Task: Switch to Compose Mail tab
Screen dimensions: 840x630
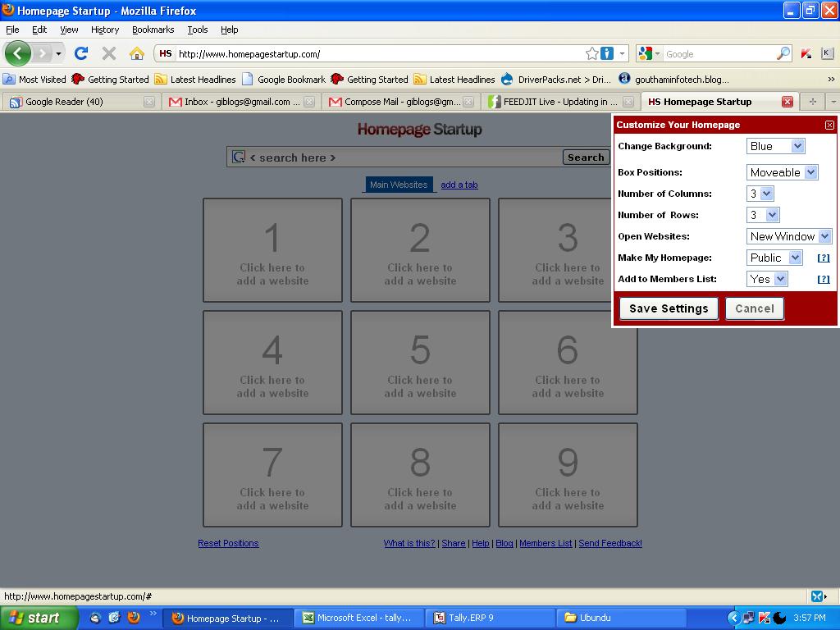Action: click(400, 102)
